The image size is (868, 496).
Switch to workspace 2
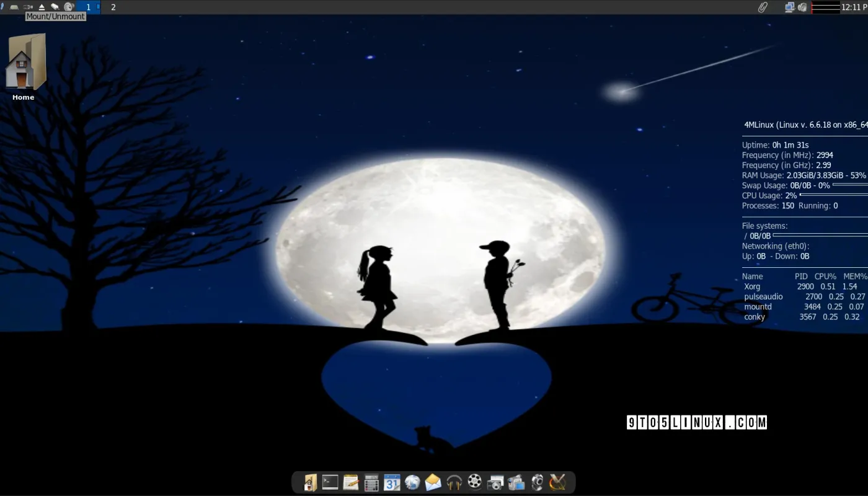113,7
